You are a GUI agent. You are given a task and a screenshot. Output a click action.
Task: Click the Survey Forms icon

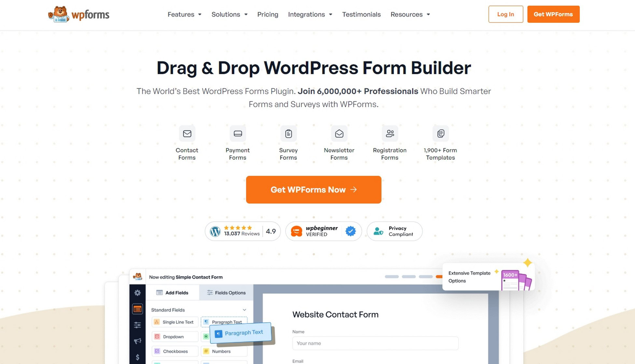click(288, 134)
